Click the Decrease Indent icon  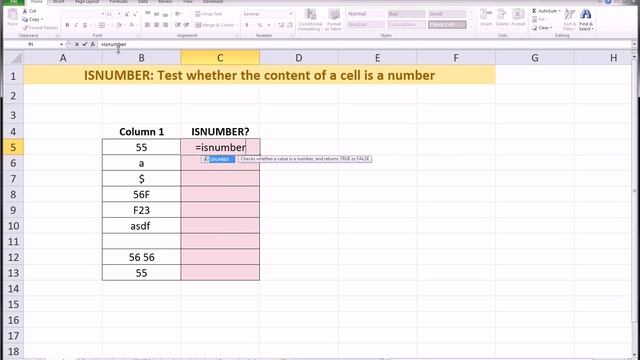click(178, 25)
